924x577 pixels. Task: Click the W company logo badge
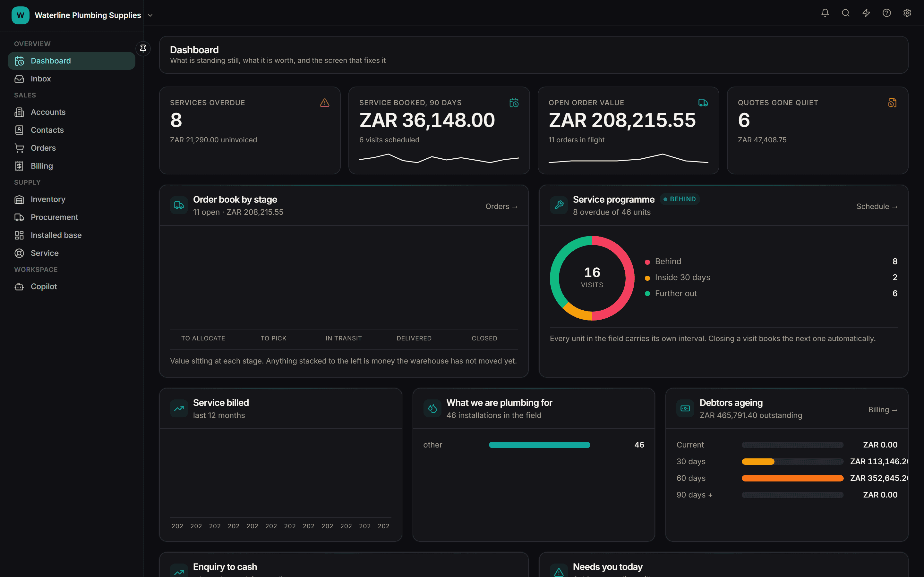click(21, 15)
